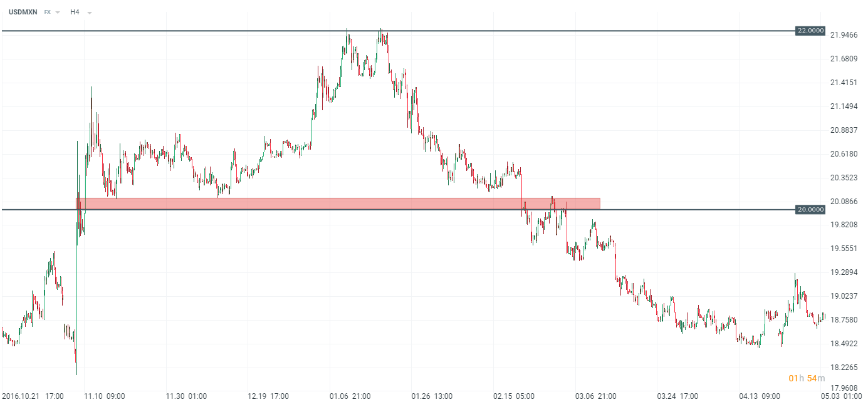The image size is (868, 407).
Task: Select the 20.0000 horizontal line price tag
Action: click(x=810, y=209)
